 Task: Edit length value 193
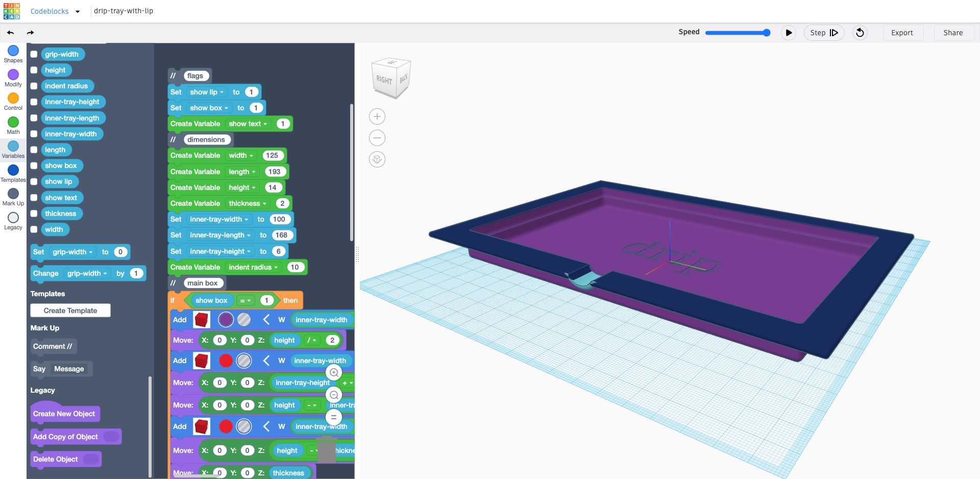tap(274, 172)
